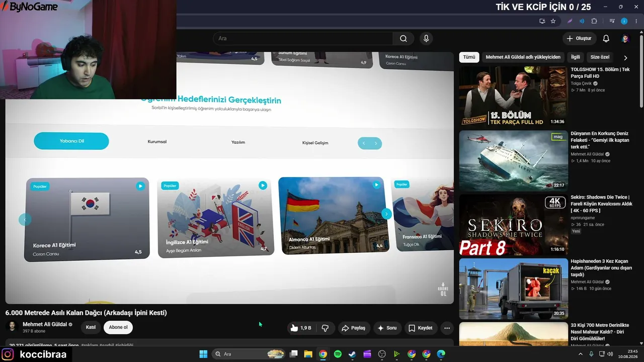Select the Kurumsal category tab
The height and width of the screenshot is (362, 644).
click(157, 142)
